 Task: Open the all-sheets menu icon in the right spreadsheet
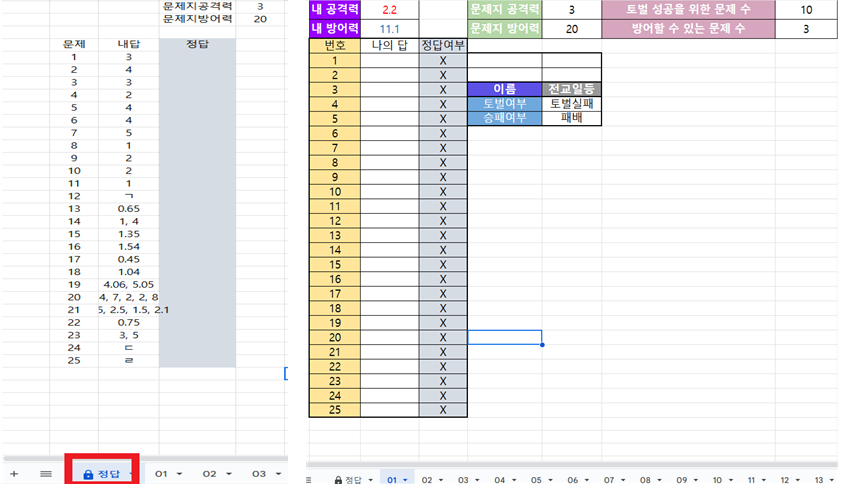pos(308,480)
